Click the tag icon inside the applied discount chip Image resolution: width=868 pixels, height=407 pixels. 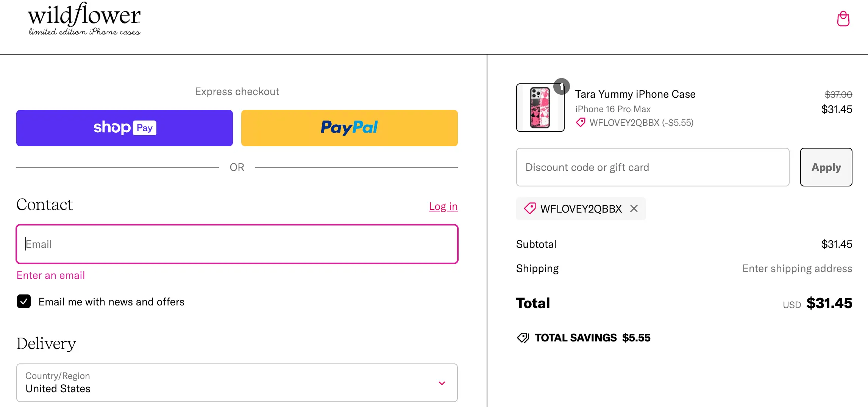[x=530, y=208]
